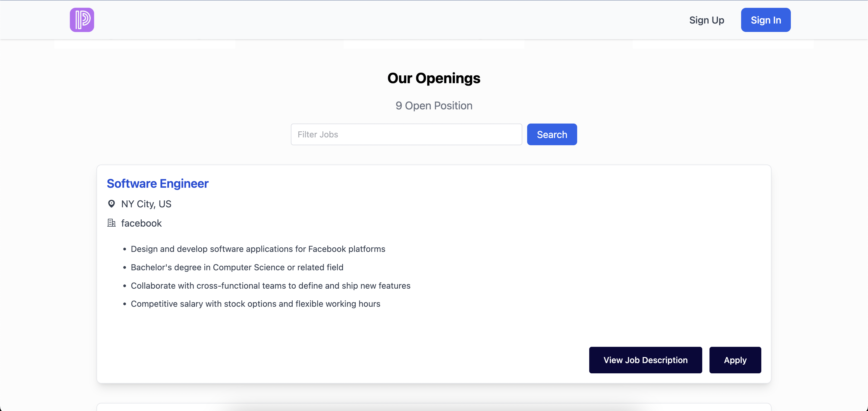View Job Description for Software Engineer
This screenshot has width=868, height=411.
point(645,360)
